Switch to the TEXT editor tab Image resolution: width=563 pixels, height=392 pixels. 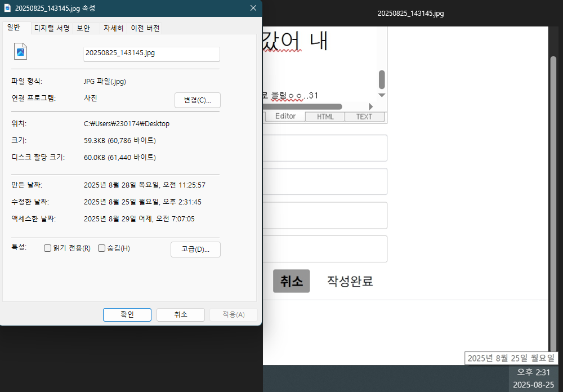coord(364,117)
